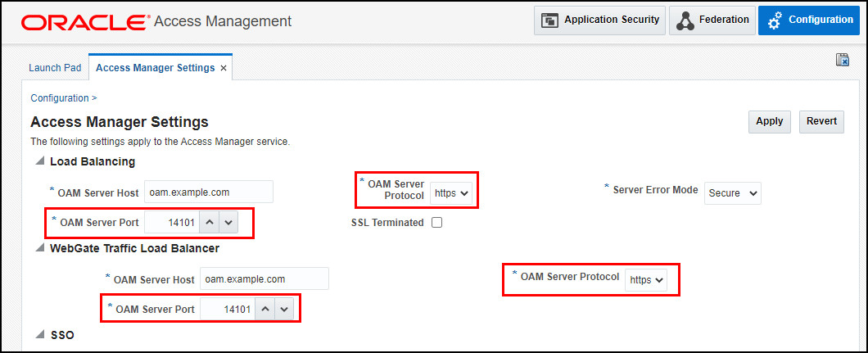Collapse the SSO section
The width and height of the screenshot is (868, 353).
pyautogui.click(x=39, y=335)
